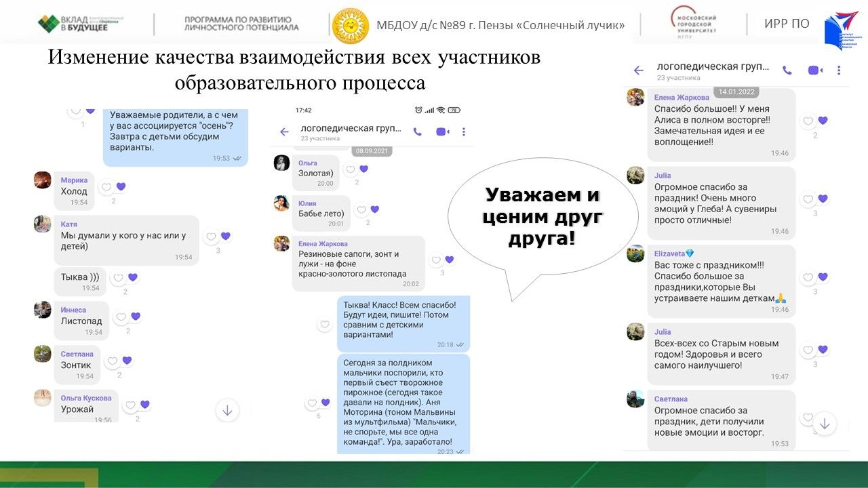The width and height of the screenshot is (868, 488).
Task: Start voice call in middle chat header
Action: click(418, 132)
